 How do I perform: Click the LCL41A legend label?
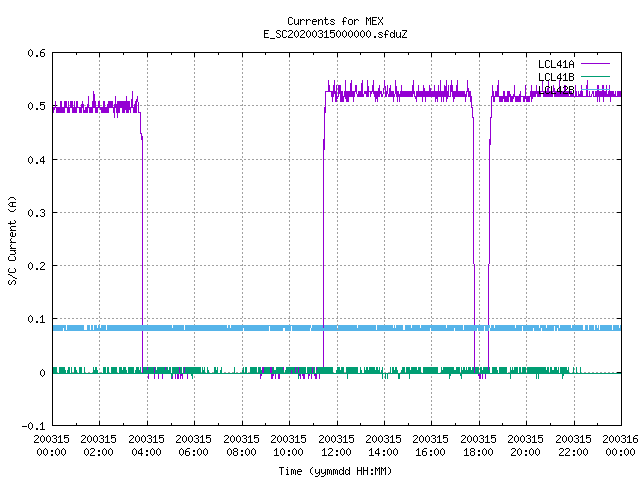pyautogui.click(x=556, y=64)
